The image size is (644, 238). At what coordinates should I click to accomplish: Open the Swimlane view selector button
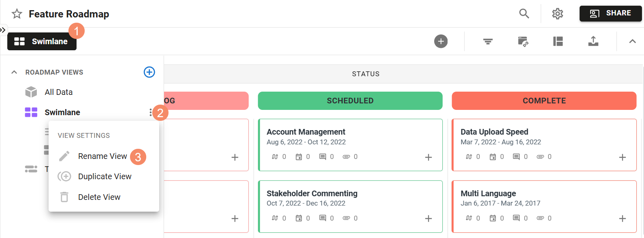tap(42, 41)
